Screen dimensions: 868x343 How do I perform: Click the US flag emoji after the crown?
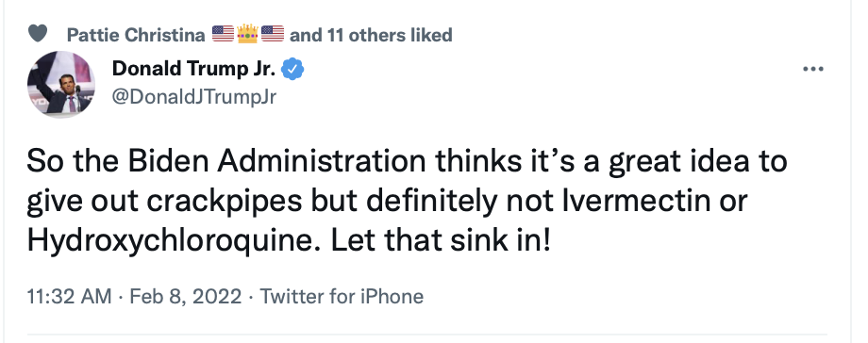point(273,34)
